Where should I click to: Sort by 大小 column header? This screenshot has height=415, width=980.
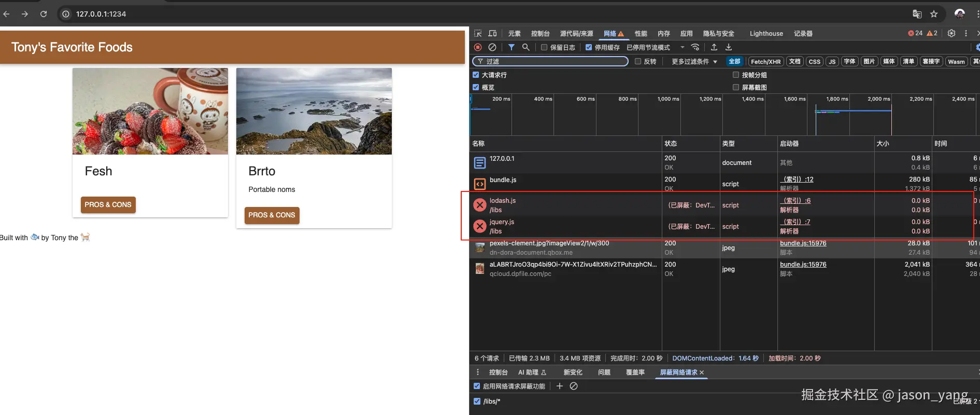tap(903, 143)
